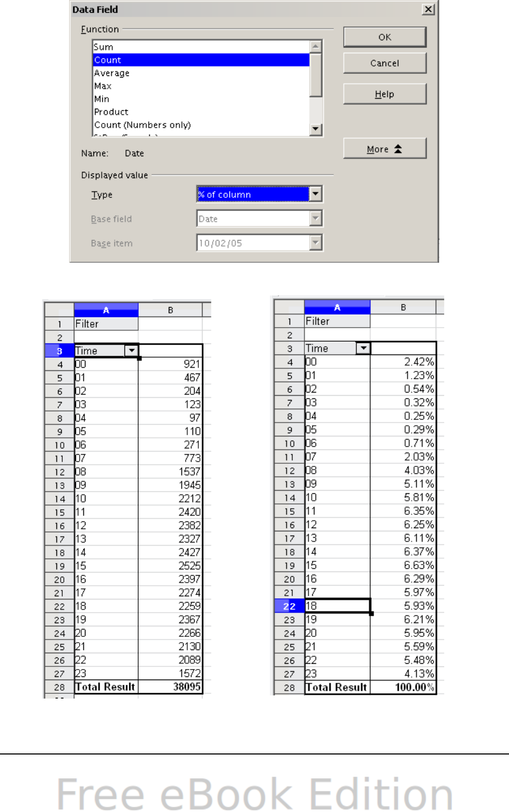Open the Time filter dropdown in left sheet

[131, 350]
